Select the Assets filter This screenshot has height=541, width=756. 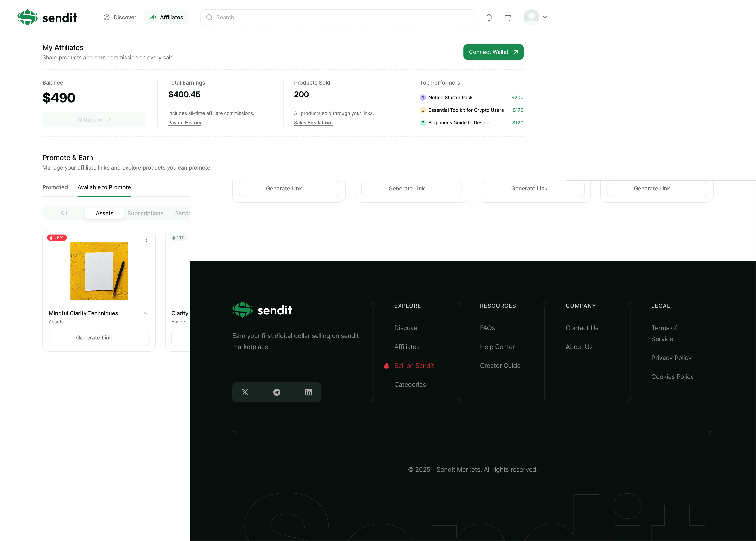104,213
